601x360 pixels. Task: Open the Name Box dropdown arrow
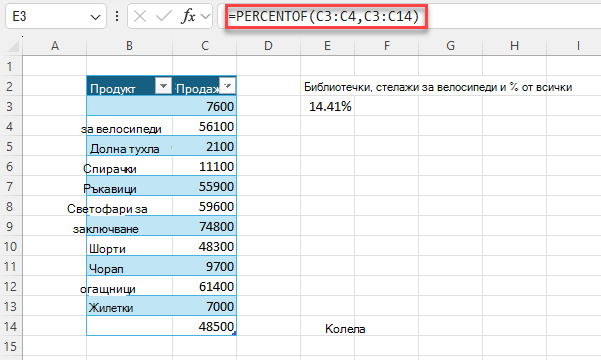click(95, 17)
